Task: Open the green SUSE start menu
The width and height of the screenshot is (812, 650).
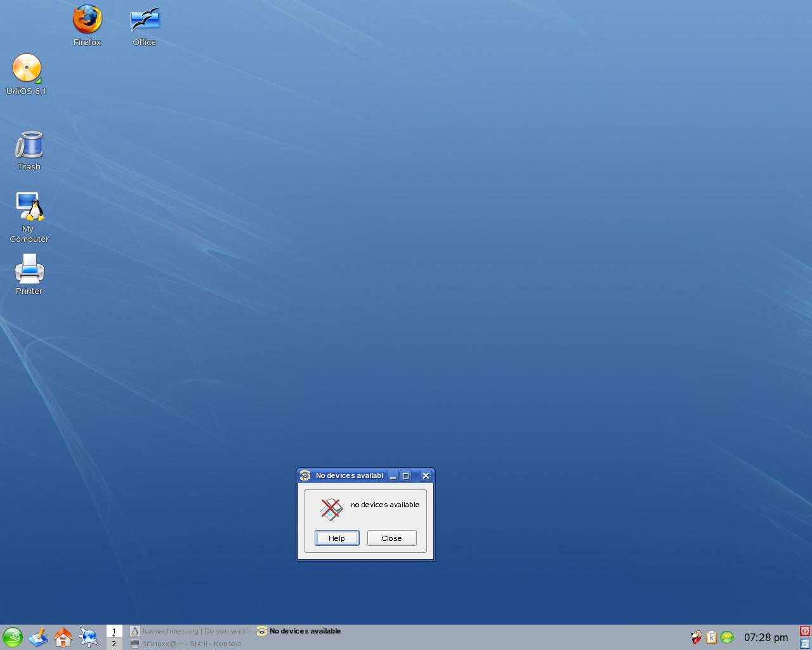Action: pos(12,637)
